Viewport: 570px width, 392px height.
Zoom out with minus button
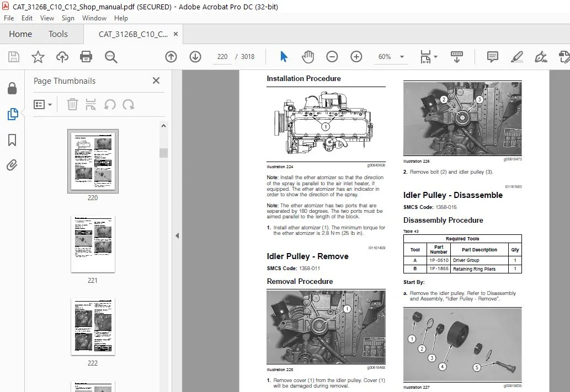332,57
